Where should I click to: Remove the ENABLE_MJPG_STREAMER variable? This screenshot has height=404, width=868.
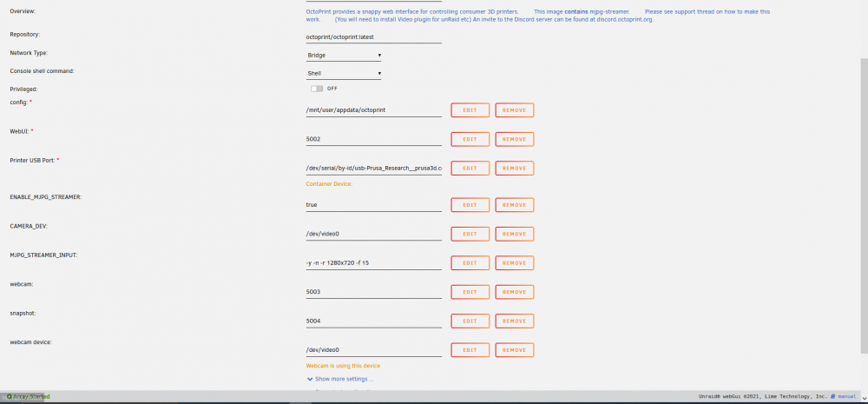click(x=514, y=205)
